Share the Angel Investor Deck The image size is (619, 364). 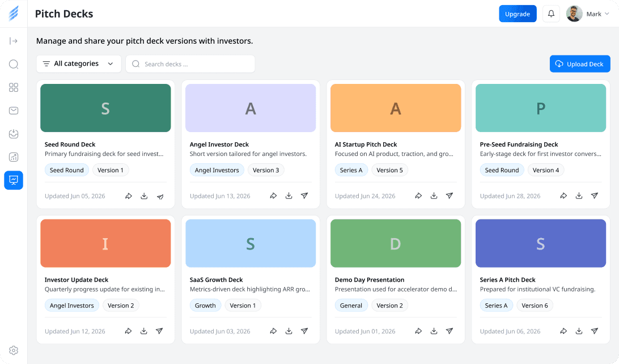point(273,196)
